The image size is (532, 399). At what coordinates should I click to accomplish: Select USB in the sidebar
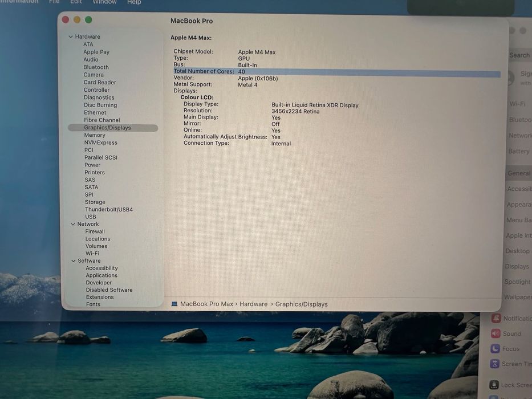[x=91, y=217]
